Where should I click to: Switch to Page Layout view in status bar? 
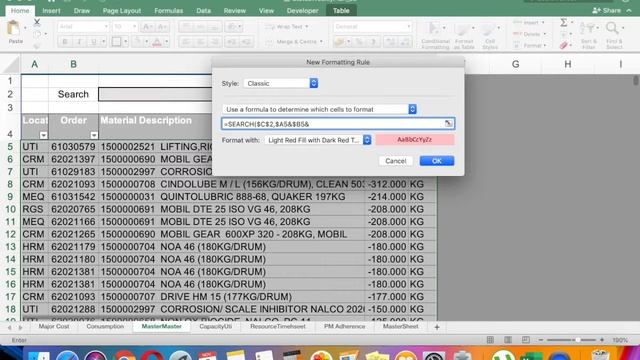(x=508, y=340)
